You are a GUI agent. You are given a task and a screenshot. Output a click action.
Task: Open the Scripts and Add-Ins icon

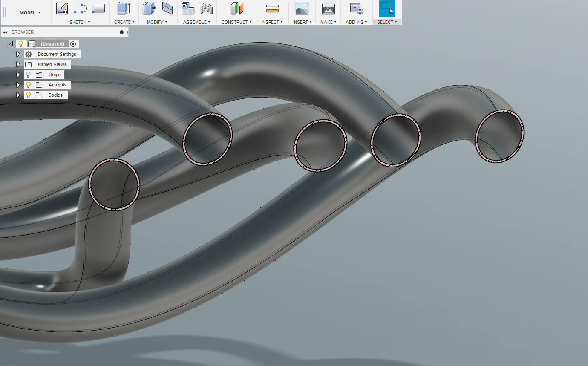click(356, 8)
